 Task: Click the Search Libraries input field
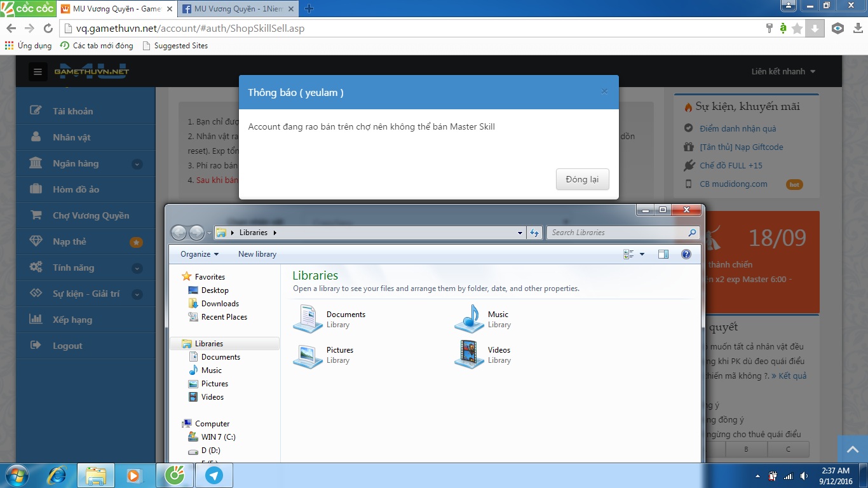pyautogui.click(x=616, y=233)
